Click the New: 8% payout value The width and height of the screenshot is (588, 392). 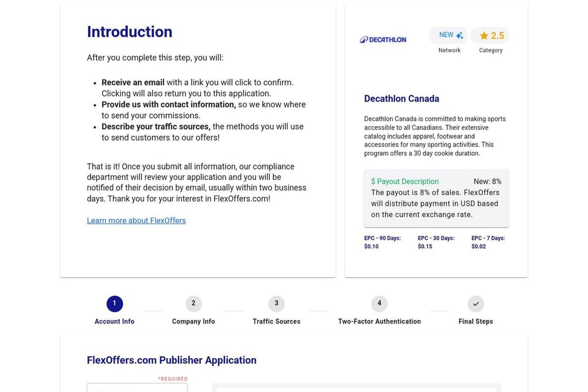(487, 182)
